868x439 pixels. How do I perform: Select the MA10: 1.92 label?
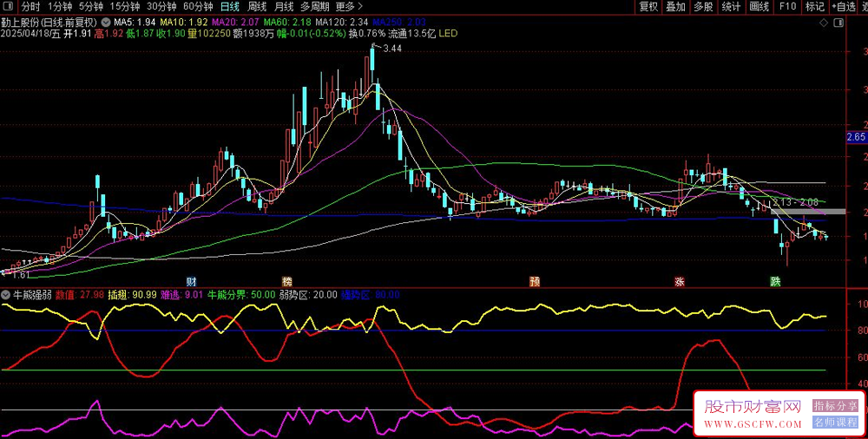[x=184, y=23]
